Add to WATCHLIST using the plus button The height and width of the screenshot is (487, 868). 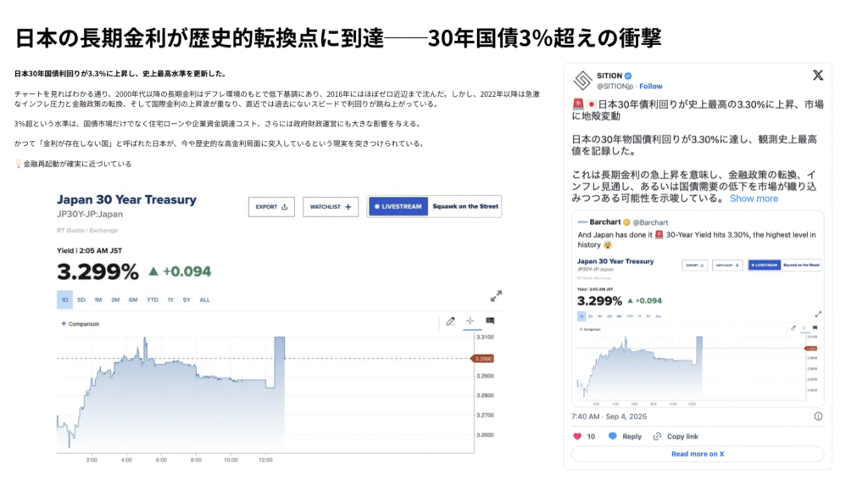click(x=331, y=206)
